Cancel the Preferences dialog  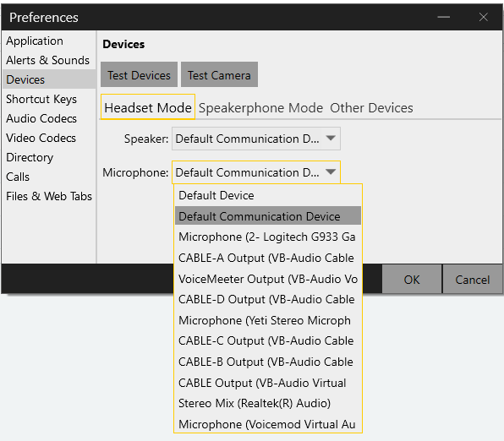click(472, 280)
